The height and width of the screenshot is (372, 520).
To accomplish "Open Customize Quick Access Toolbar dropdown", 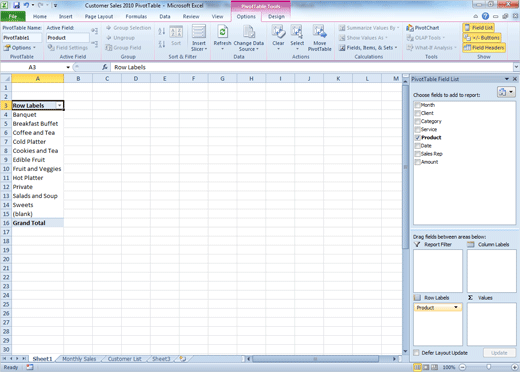I will point(55,5).
